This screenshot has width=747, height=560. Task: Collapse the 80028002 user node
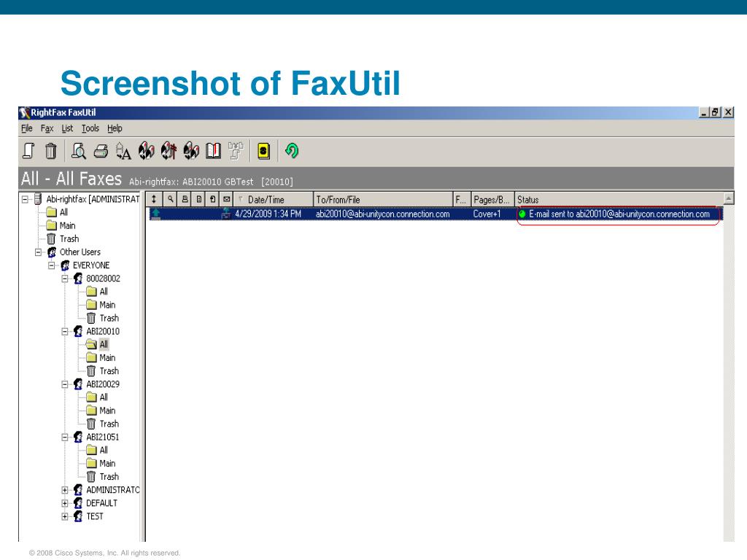[x=65, y=279]
